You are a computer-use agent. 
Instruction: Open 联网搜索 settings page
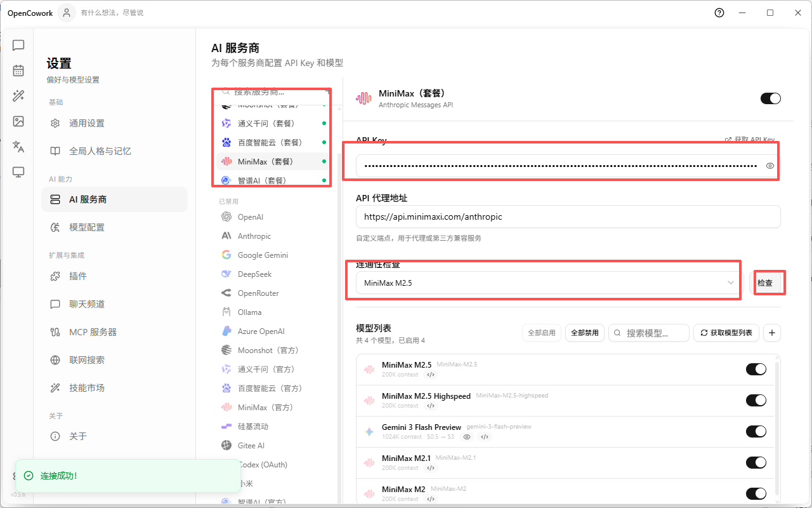(114, 360)
